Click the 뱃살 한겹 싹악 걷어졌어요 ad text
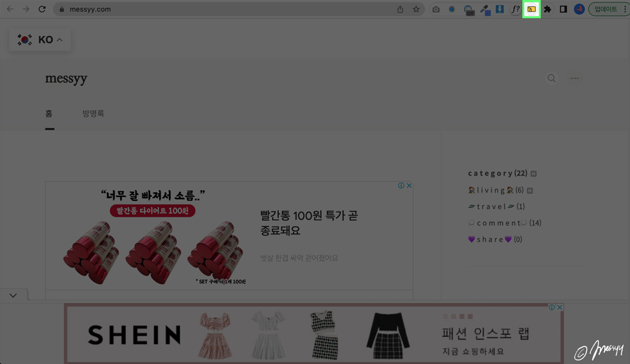The height and width of the screenshot is (364, 630). 299,258
